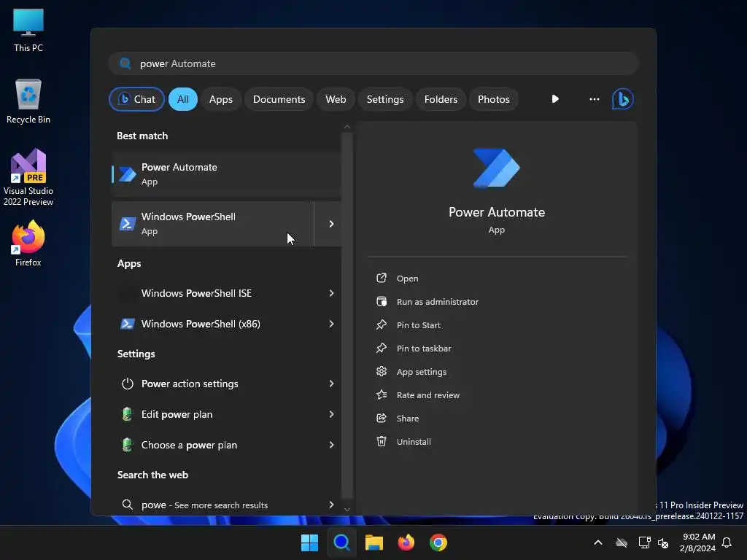Screen dimensions: 747x560
Task: Click the Edit power plan battery icon
Action: (127, 414)
